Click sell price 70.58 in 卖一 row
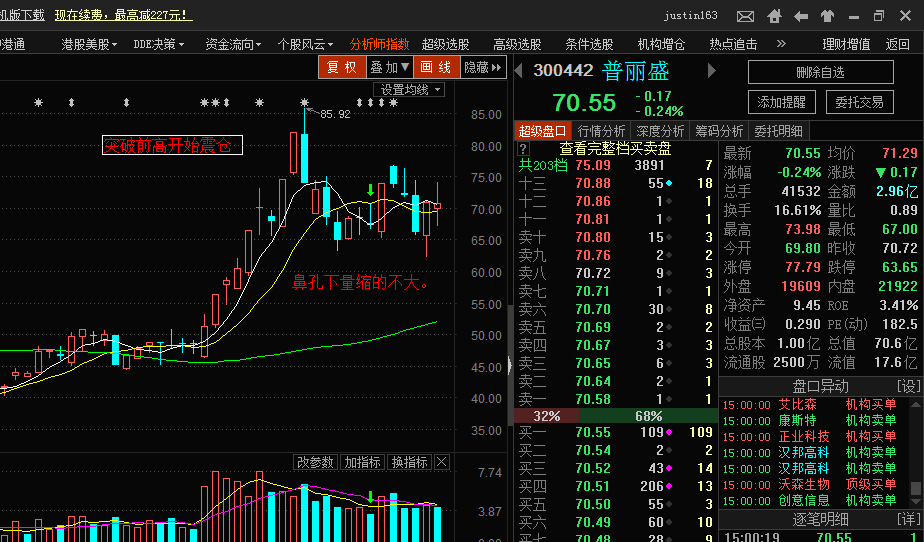The image size is (924, 542). [593, 399]
